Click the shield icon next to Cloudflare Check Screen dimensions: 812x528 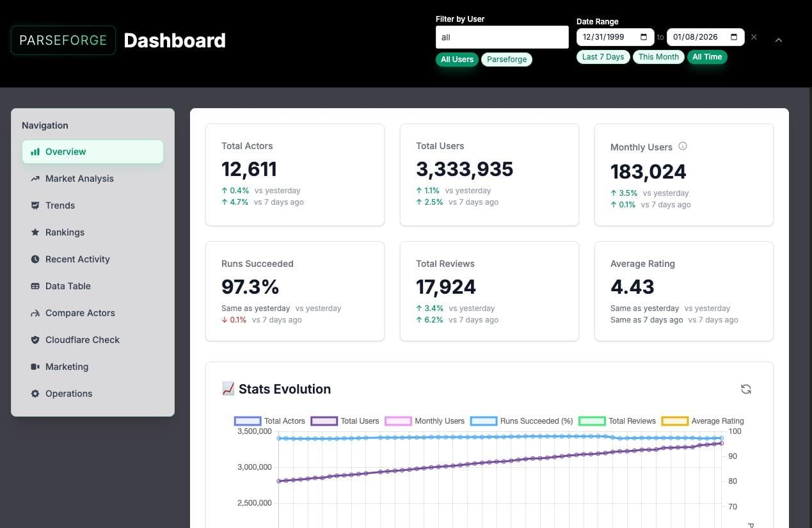click(35, 340)
